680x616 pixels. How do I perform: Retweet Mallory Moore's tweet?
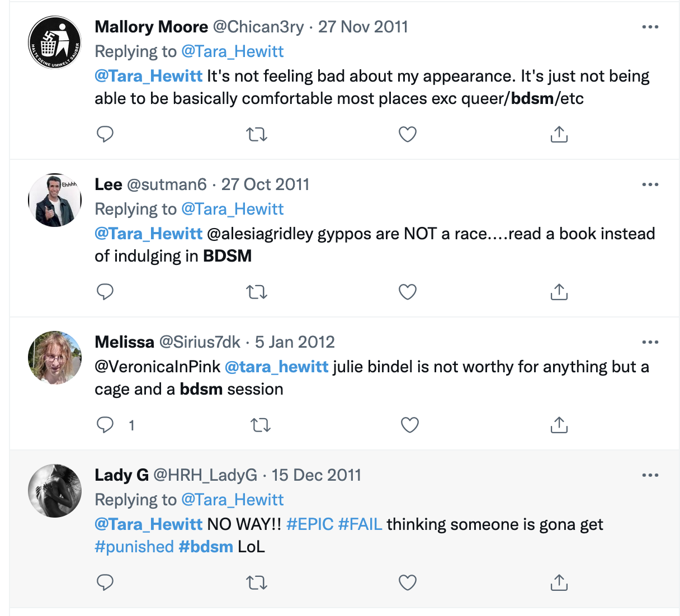(x=257, y=134)
